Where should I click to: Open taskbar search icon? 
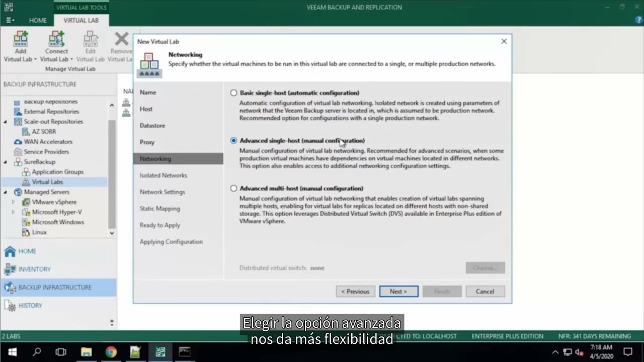pos(37,352)
